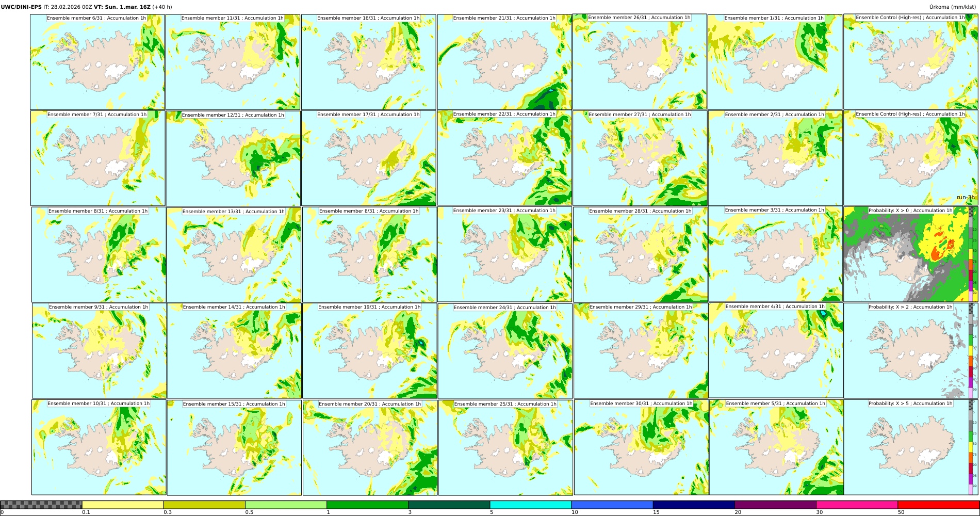Click the probability colour bar beside X > 5
This screenshot has width=980, height=516.
(x=972, y=447)
